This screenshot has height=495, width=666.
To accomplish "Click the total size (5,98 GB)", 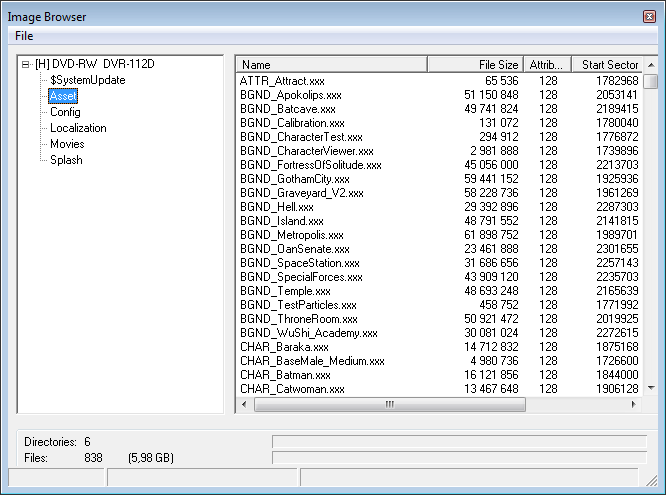I will (x=151, y=458).
